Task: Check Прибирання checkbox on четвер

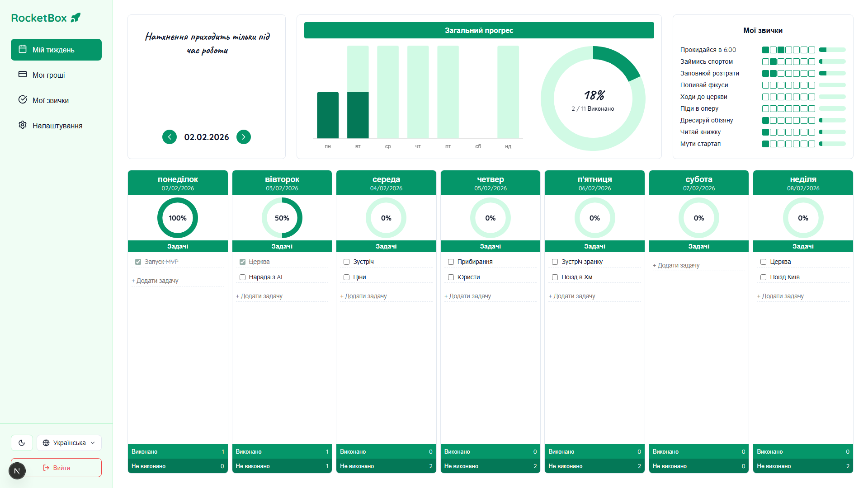Action: pos(451,262)
